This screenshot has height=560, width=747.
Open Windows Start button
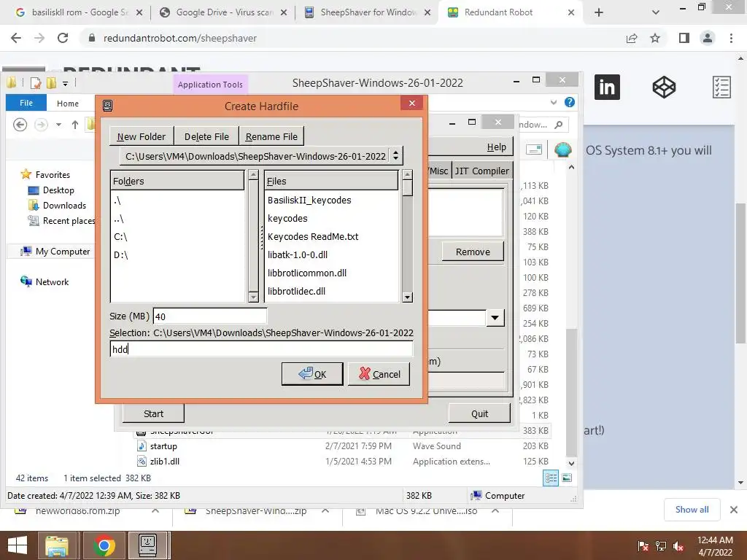click(x=18, y=545)
